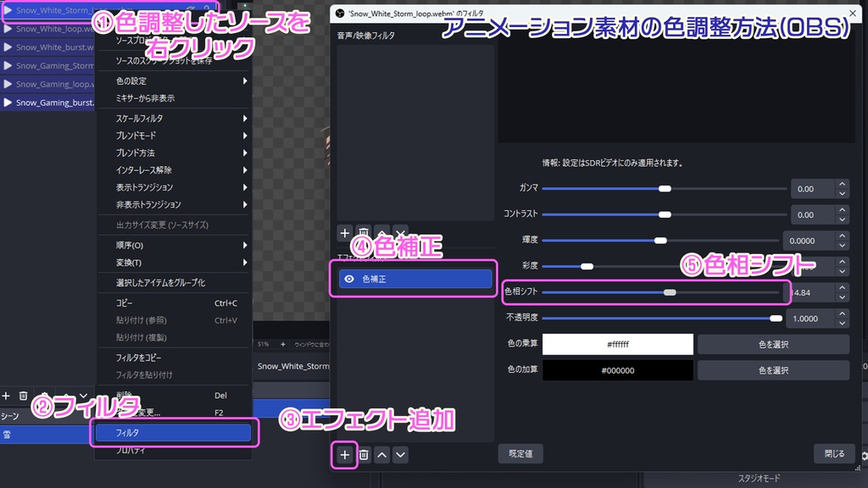Click the black #000000 color field for 色の加算
Screen dimensions: 868x488
click(x=618, y=370)
